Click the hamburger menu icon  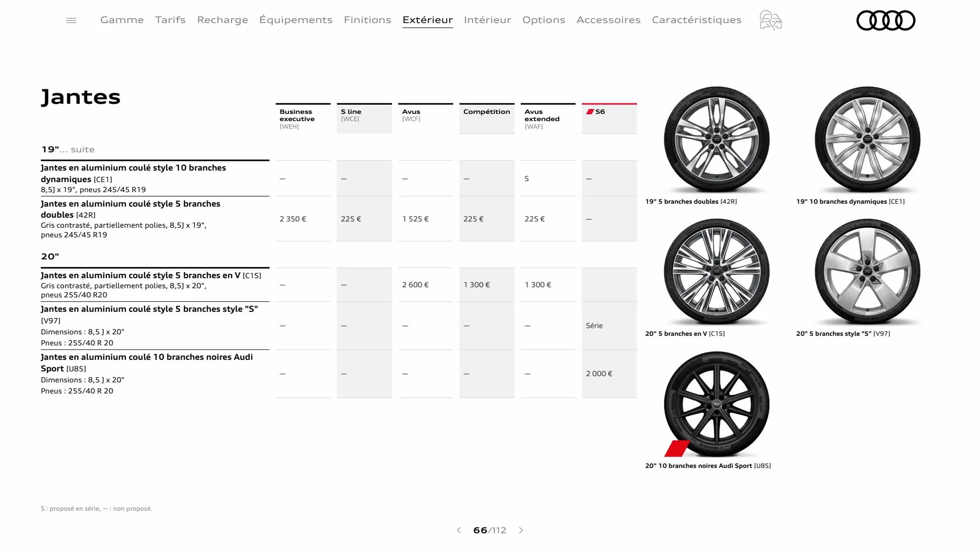pos(72,20)
